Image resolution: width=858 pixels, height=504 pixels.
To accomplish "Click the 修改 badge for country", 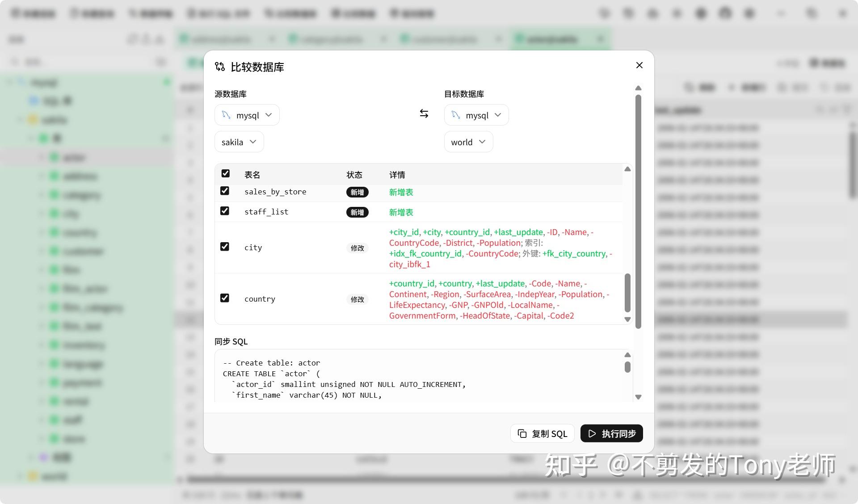I will [x=357, y=299].
